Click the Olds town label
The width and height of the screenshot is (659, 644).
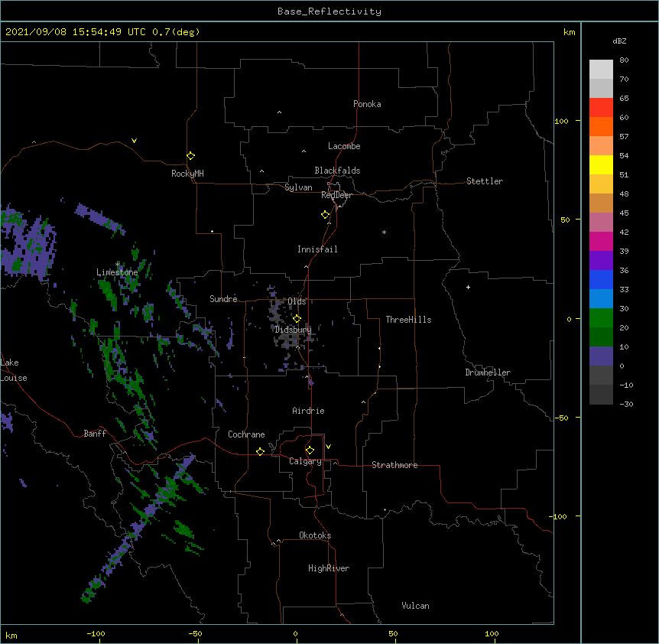[297, 301]
